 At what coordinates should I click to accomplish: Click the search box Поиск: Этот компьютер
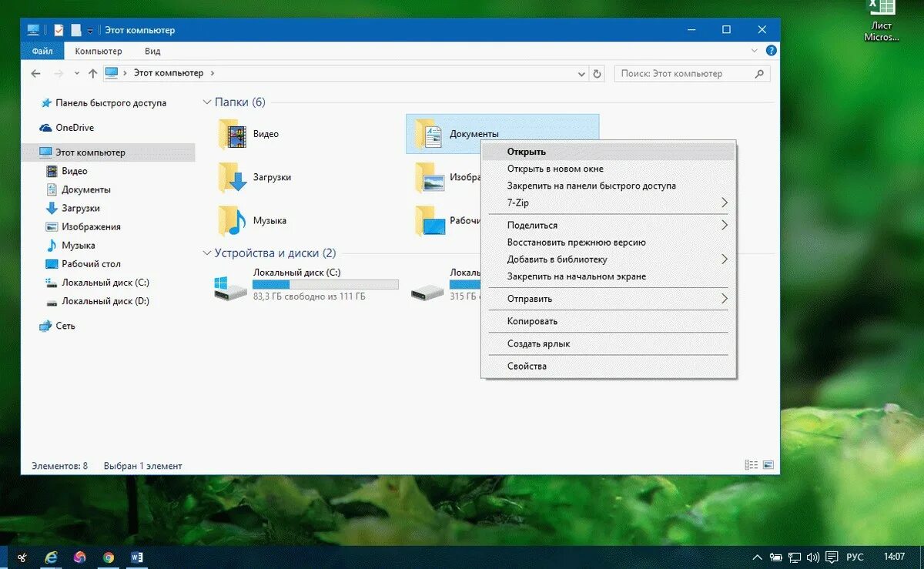[x=691, y=74]
